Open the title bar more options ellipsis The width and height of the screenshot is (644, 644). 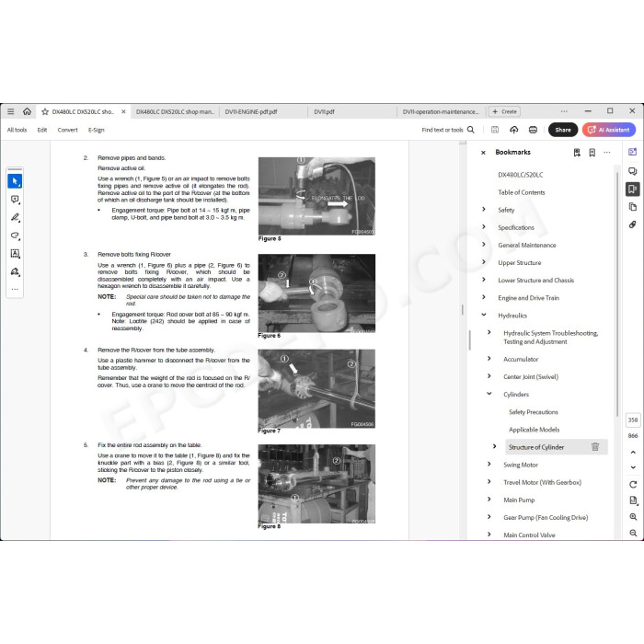point(564,111)
